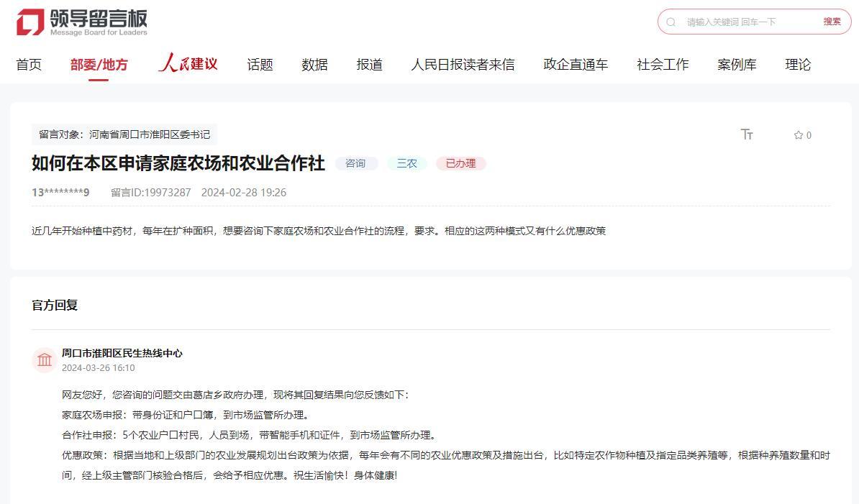Image resolution: width=859 pixels, height=504 pixels.
Task: Open the 理论 navigation item
Action: (798, 65)
